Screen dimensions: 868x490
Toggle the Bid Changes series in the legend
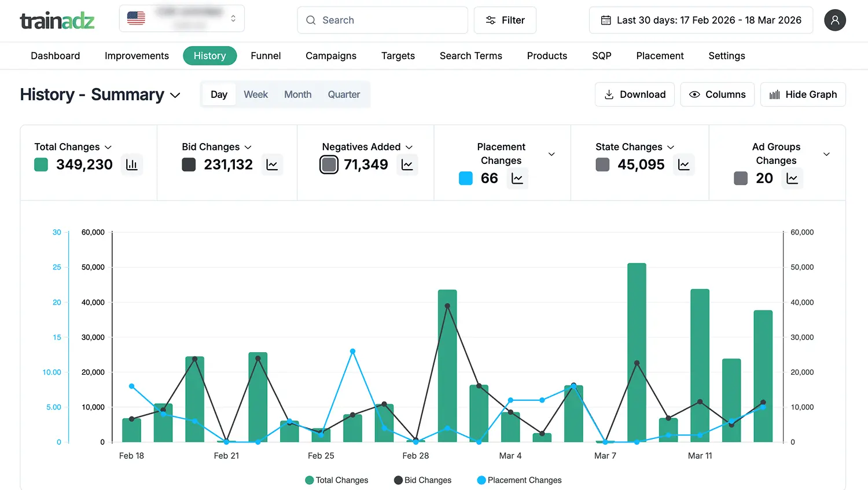click(x=422, y=480)
